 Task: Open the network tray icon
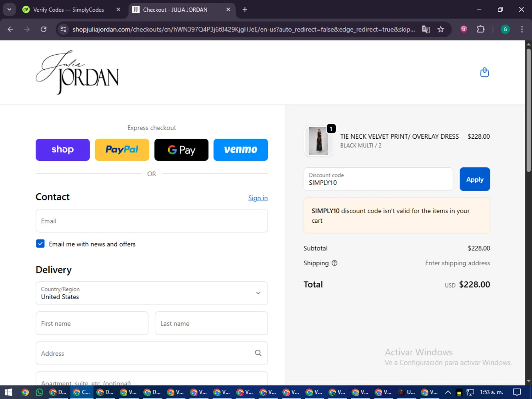(x=470, y=392)
